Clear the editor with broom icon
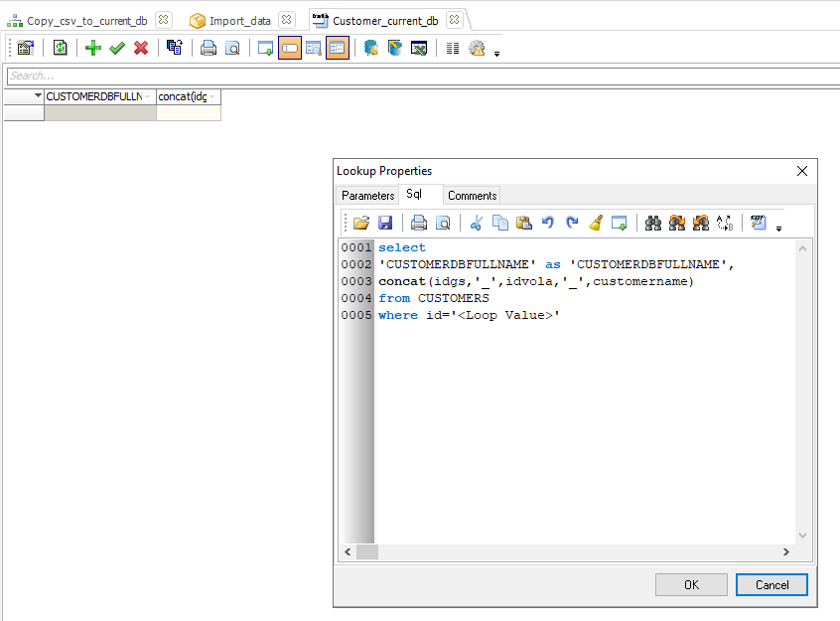Screen dimensions: 840x621 596,223
